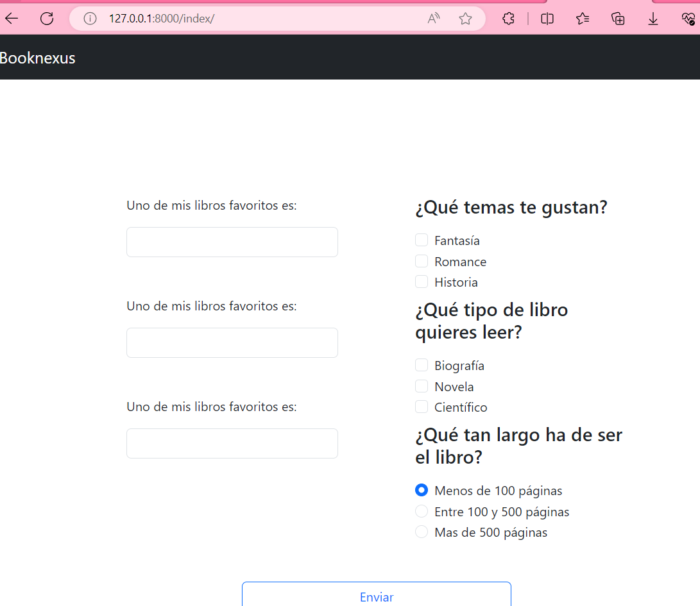Check the Novela checkbox
Viewport: 700px width, 606px height.
(x=422, y=386)
